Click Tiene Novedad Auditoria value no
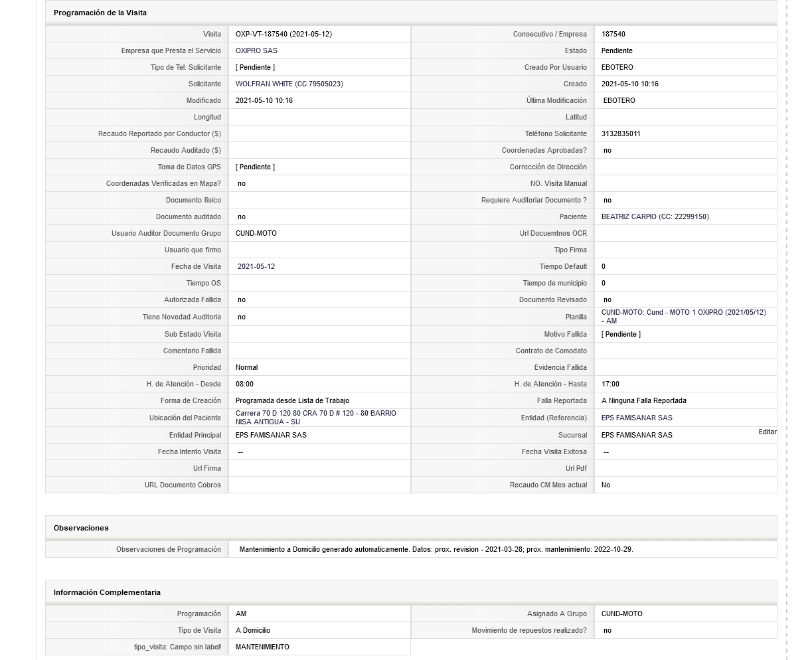Viewport: 812px width, 660px height. (x=242, y=317)
